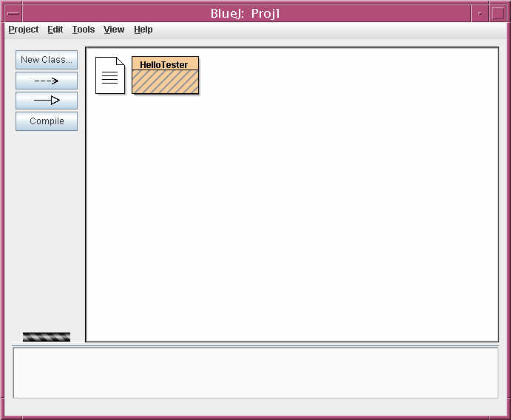
Task: Open the Project menu
Action: 24,30
